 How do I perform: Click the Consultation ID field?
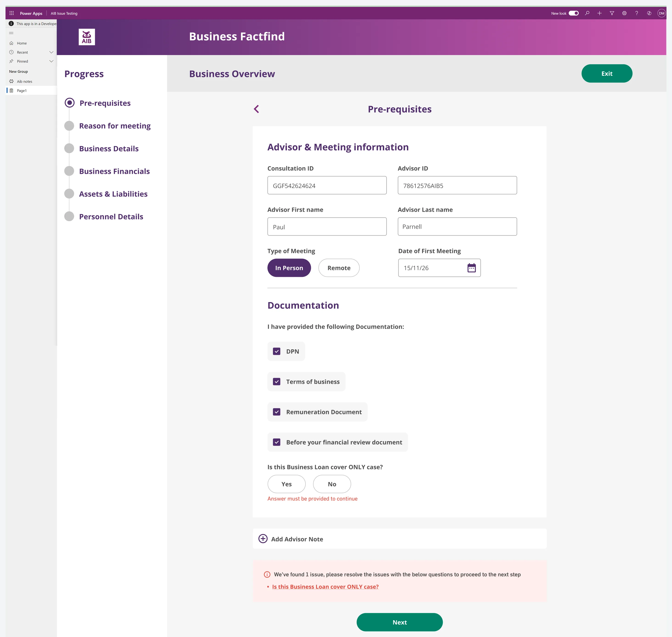(327, 185)
